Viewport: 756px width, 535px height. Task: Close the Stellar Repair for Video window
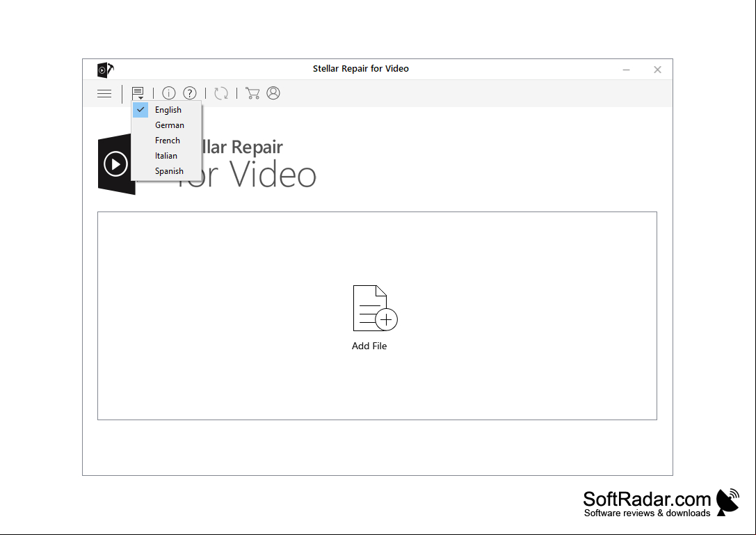click(658, 70)
